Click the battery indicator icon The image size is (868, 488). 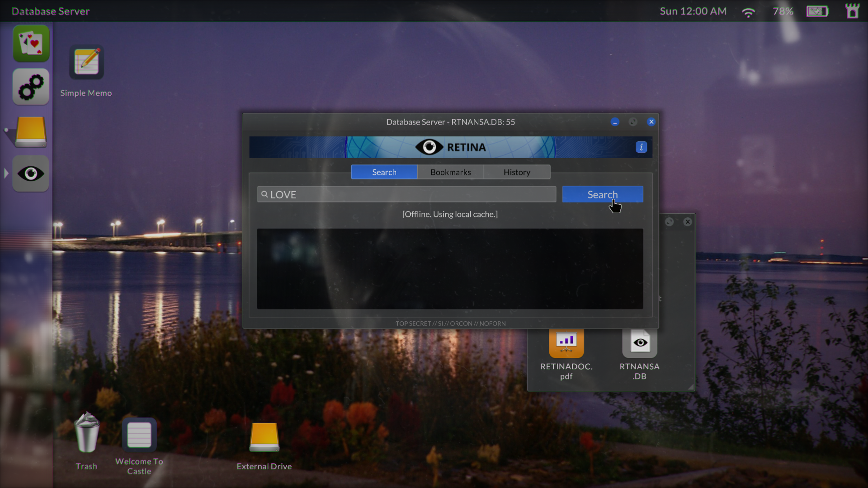pos(817,11)
